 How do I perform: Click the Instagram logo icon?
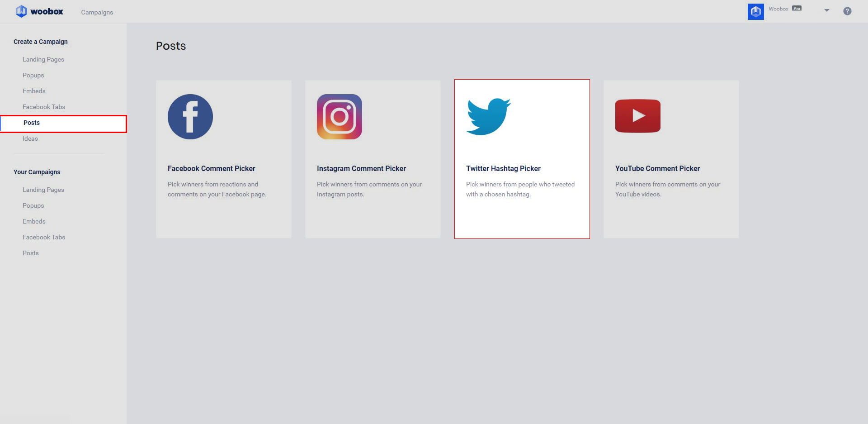coord(340,117)
